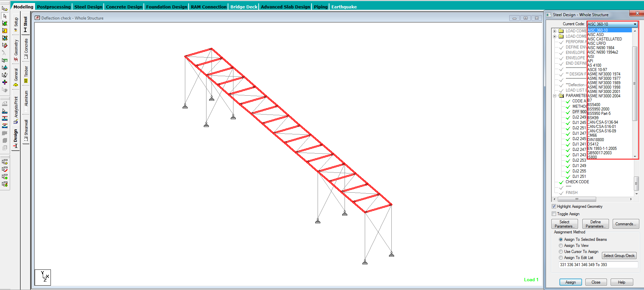644x290 pixels.
Task: Click the cursor icon with blue pyramid shape
Action: (x=5, y=68)
